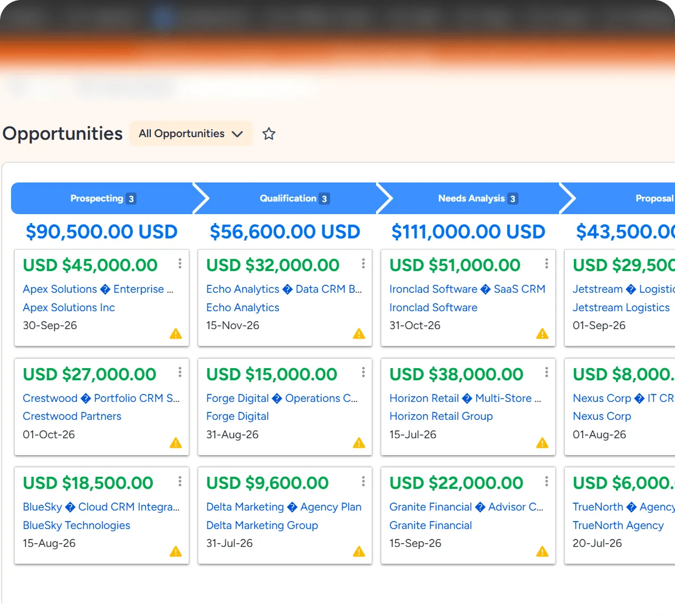Click warning icon on Horizon Retail card
The image size is (675, 616).
pos(542,443)
